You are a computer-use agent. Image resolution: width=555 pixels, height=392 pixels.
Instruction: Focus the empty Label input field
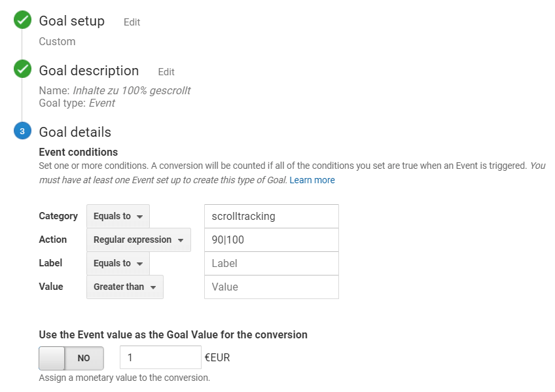[271, 263]
